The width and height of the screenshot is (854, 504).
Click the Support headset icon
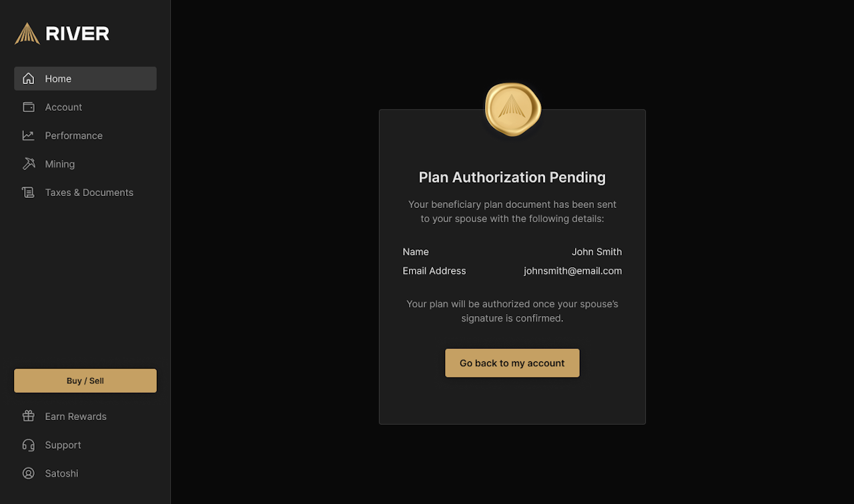click(x=28, y=445)
